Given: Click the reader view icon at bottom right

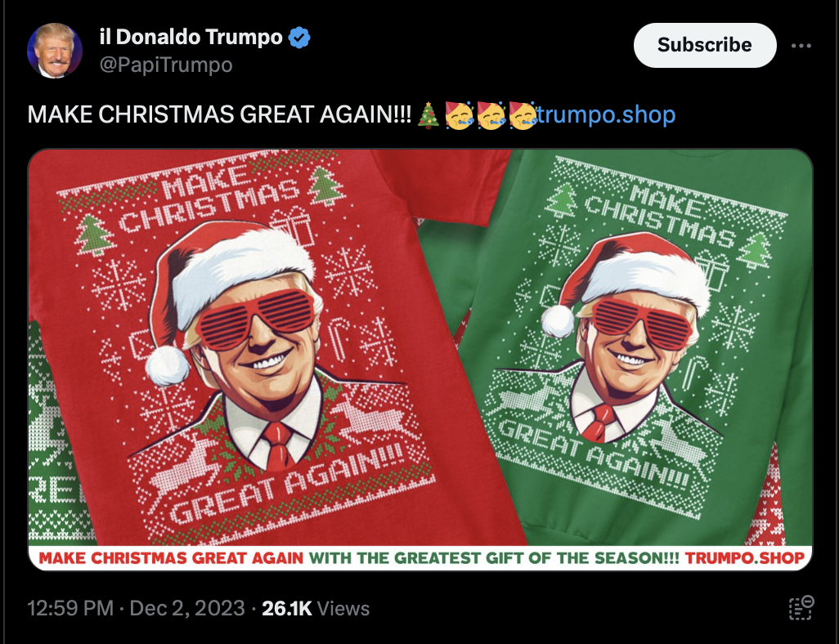Looking at the screenshot, I should tap(801, 607).
